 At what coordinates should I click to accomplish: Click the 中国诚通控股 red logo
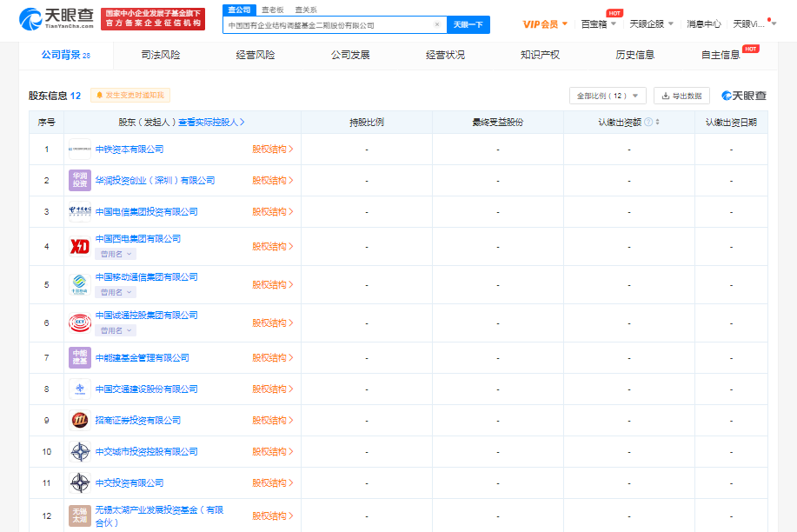click(80, 323)
